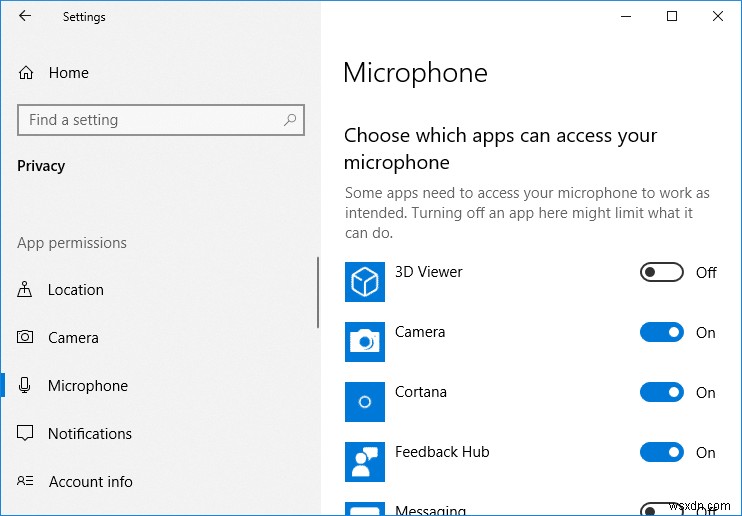Click the Camera app tile icon
The width and height of the screenshot is (742, 516).
coord(364,342)
